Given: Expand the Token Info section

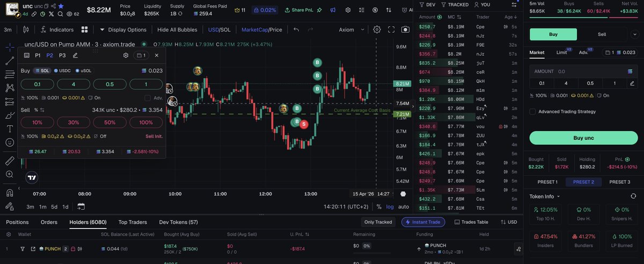Looking at the screenshot, I should pyautogui.click(x=545, y=196).
